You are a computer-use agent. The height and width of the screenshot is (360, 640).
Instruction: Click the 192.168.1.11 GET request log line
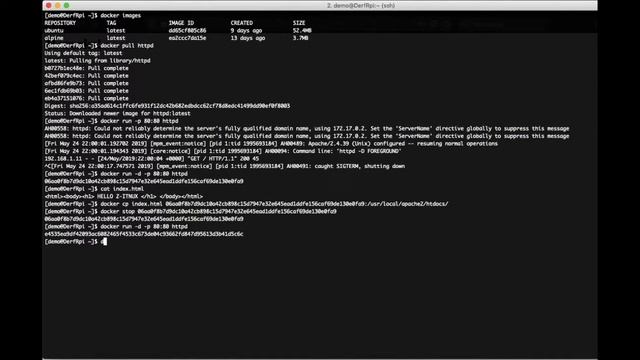tap(152, 159)
